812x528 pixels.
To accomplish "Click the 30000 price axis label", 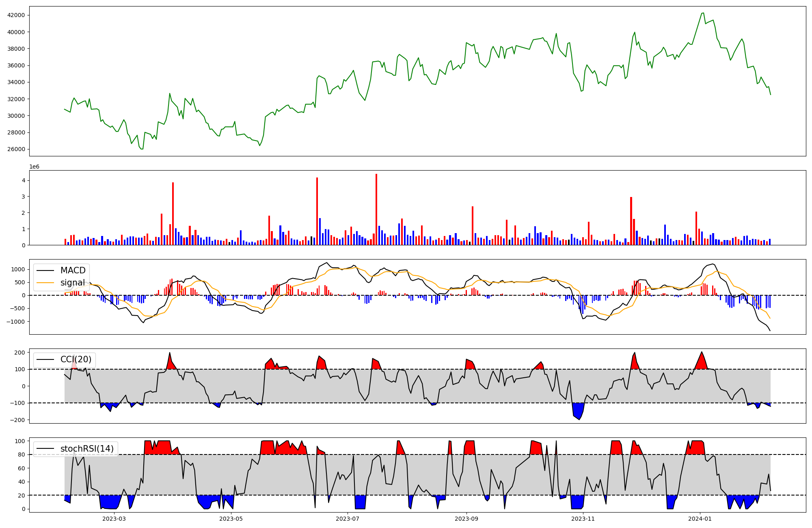I will point(16,116).
